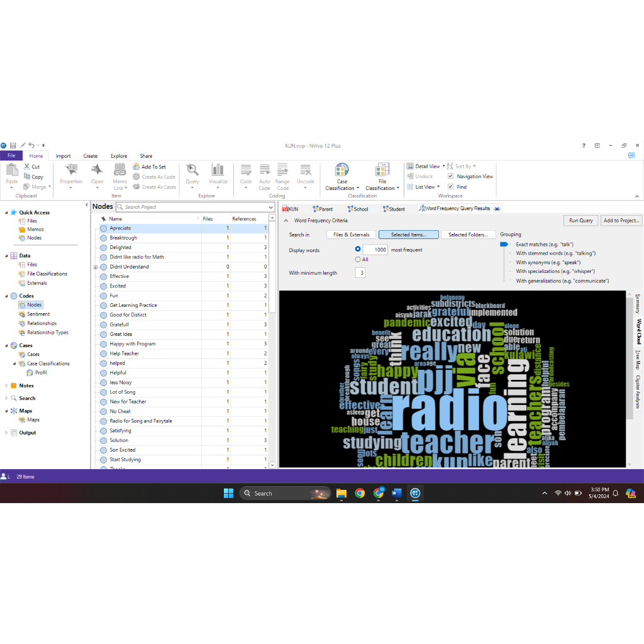The width and height of the screenshot is (644, 644).
Task: Click the Uncode icon
Action: [306, 170]
